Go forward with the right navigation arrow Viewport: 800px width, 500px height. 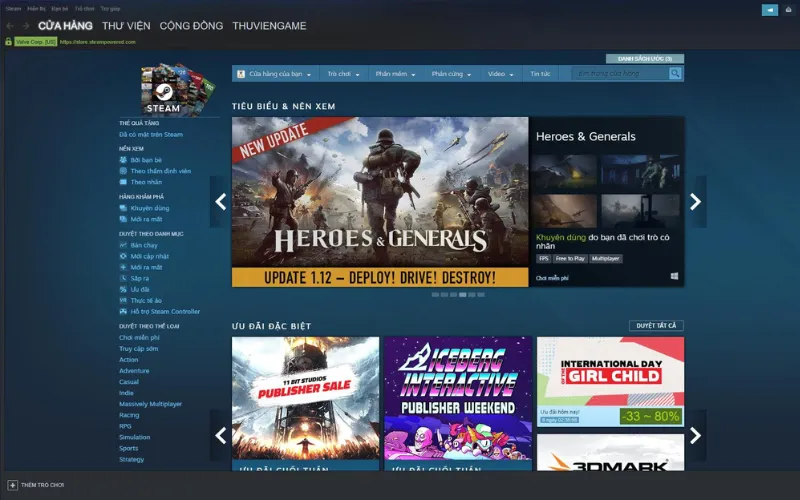click(x=26, y=26)
